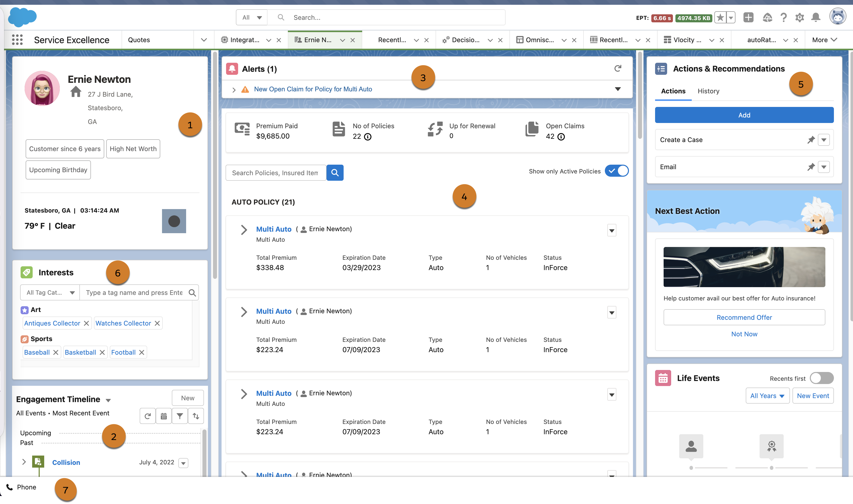Expand the $338.48 Multi Auto policy
The width and height of the screenshot is (853, 504).
point(244,230)
